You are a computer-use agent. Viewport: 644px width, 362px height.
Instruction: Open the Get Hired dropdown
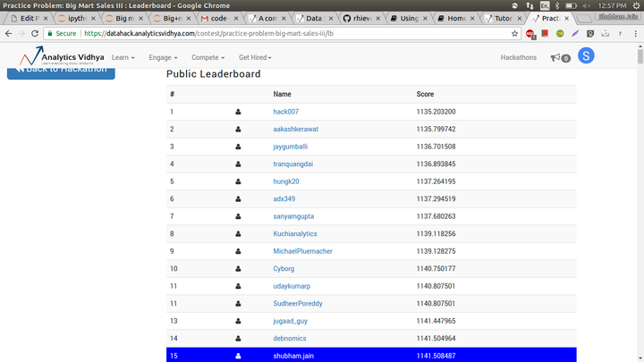click(255, 57)
